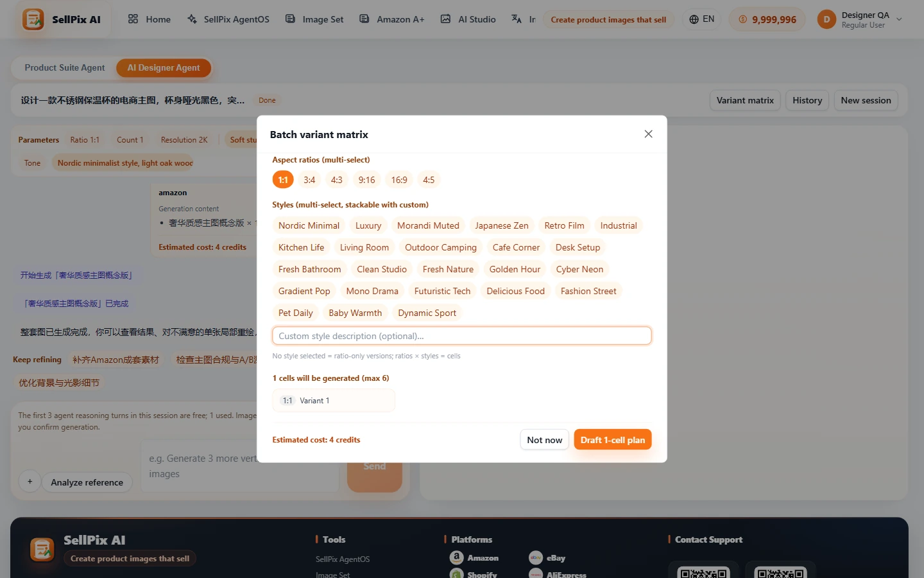Click the Analyze reference button
This screenshot has height=578, width=924.
coord(87,482)
